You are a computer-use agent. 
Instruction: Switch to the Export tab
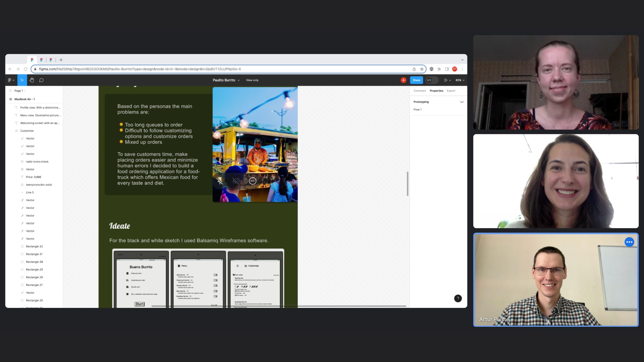coord(451,91)
